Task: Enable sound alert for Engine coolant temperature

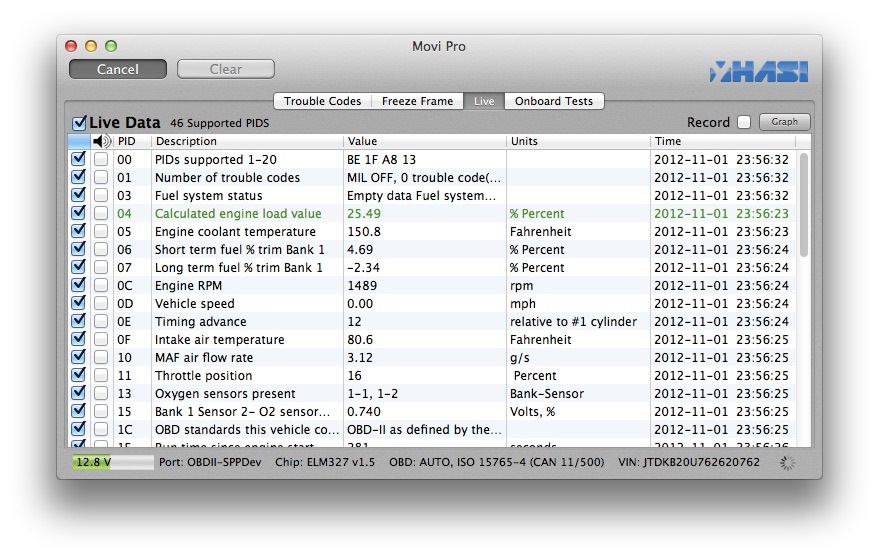Action: pos(101,232)
